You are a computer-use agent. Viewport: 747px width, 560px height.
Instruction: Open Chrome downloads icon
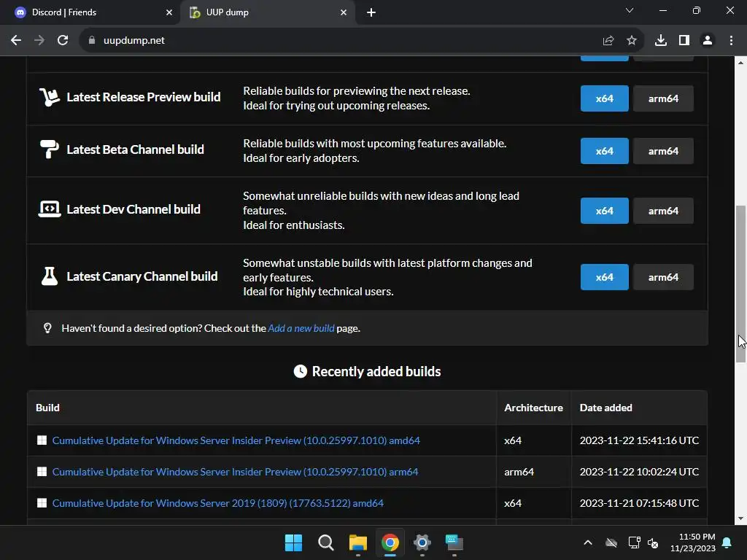point(660,41)
